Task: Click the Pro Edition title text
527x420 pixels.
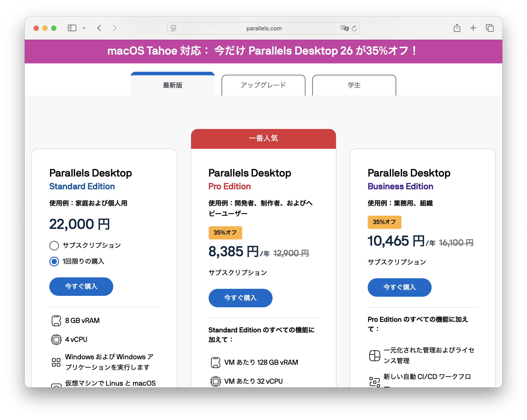Action: point(230,186)
